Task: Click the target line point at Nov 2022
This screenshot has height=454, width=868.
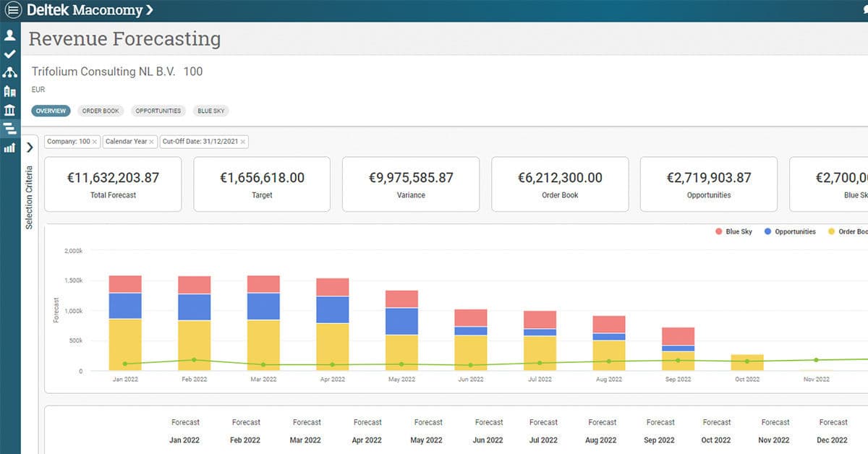Action: click(x=816, y=360)
